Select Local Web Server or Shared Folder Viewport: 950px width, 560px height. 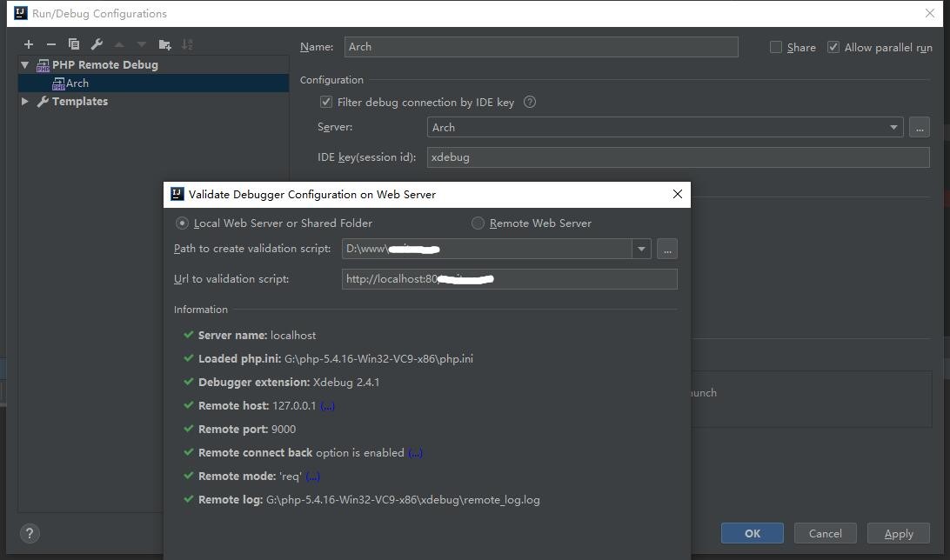(182, 223)
